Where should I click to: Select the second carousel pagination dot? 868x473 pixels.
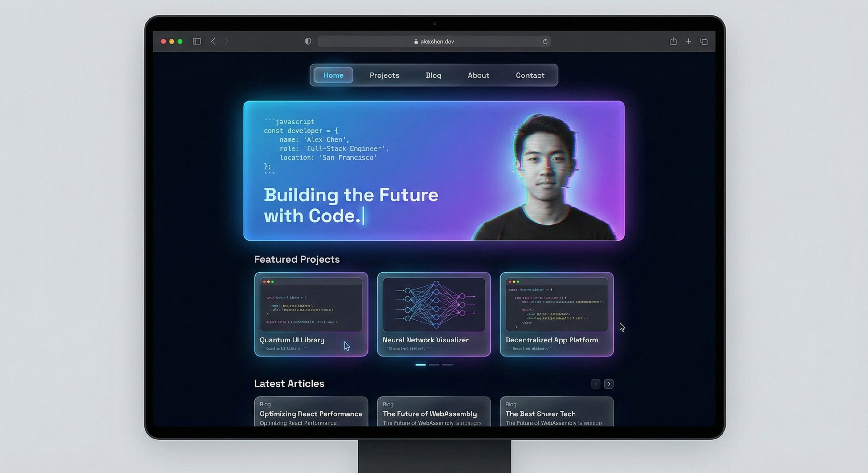pos(434,364)
